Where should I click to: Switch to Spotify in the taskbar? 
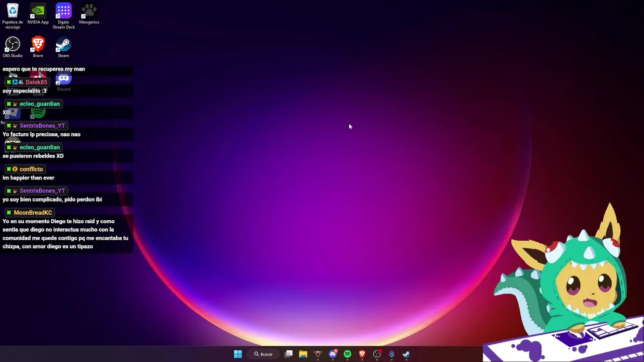347,354
